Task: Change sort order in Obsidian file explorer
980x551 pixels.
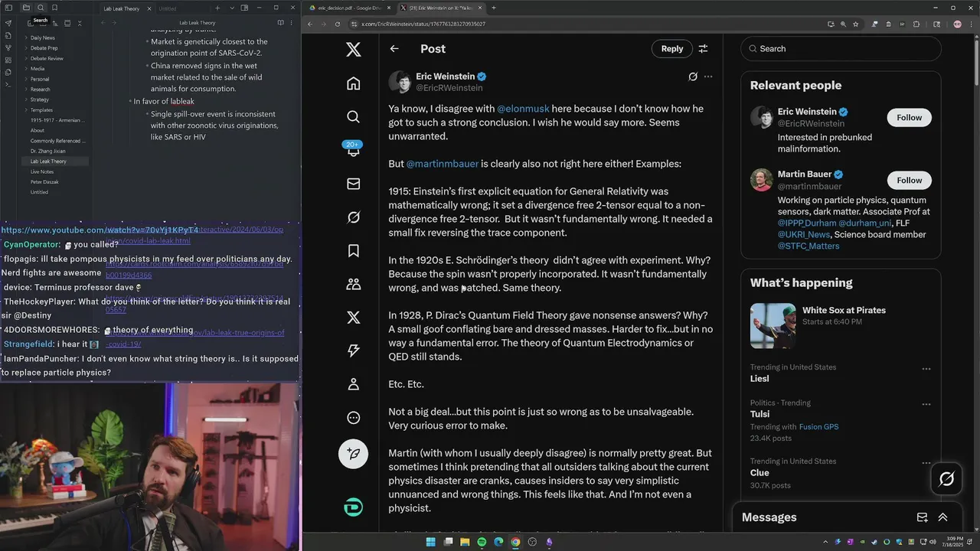Action: [54, 23]
